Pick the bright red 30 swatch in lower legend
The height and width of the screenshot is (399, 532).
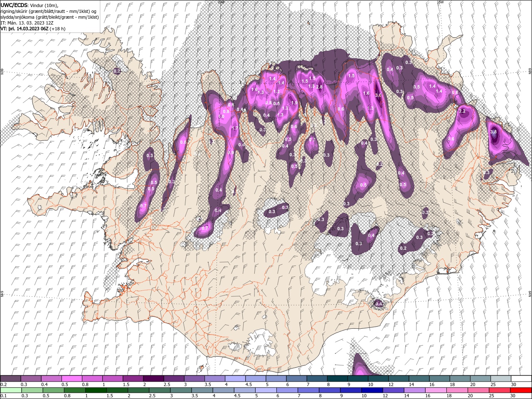click(x=521, y=390)
